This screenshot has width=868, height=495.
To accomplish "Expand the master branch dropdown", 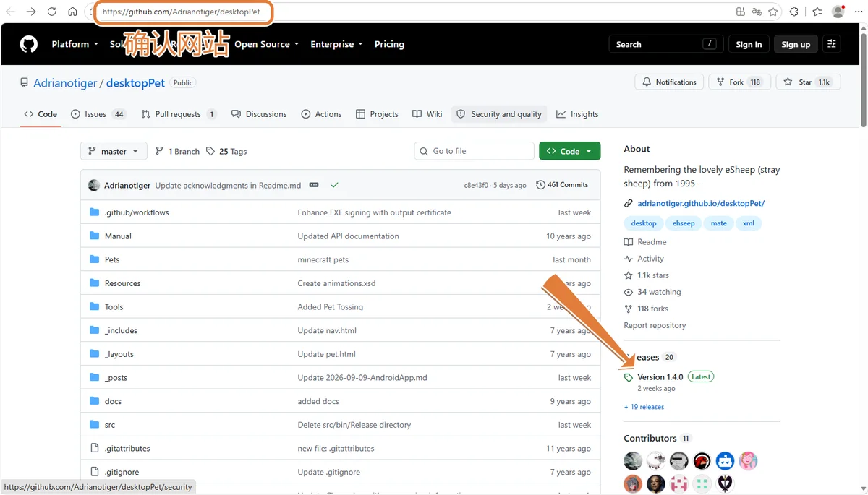I will click(114, 151).
